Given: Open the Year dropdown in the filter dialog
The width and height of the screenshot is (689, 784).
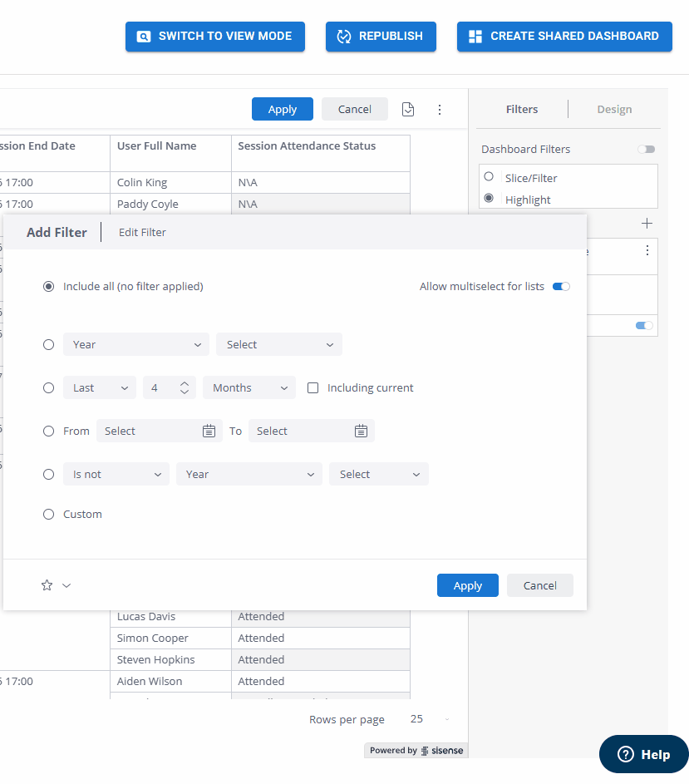Looking at the screenshot, I should 135,344.
